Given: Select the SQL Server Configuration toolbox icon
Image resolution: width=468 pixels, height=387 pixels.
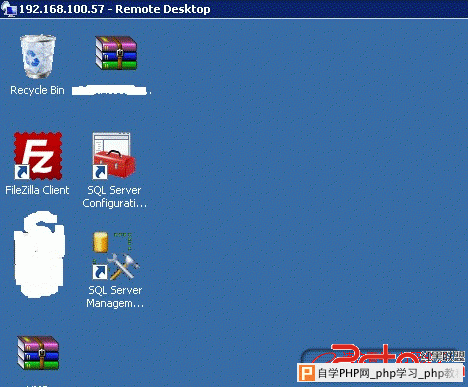Looking at the screenshot, I should tap(114, 156).
